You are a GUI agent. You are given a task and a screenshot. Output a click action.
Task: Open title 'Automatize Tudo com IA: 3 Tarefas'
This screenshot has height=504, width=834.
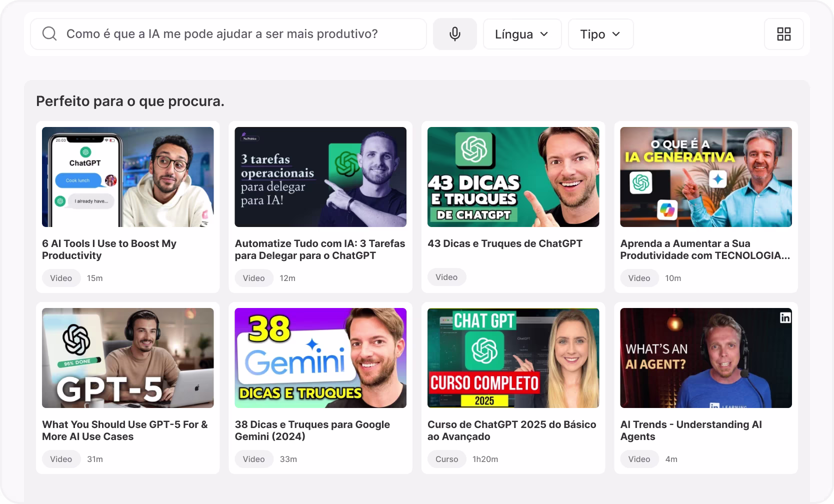click(x=320, y=249)
